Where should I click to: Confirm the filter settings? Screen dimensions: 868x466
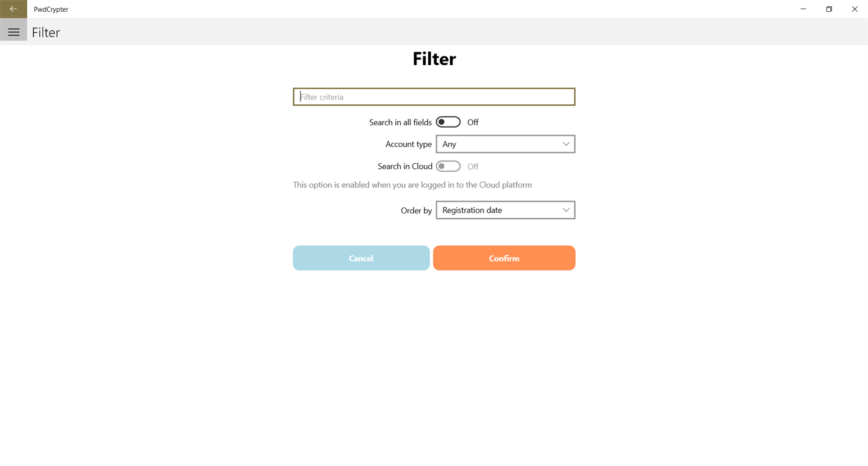(504, 258)
